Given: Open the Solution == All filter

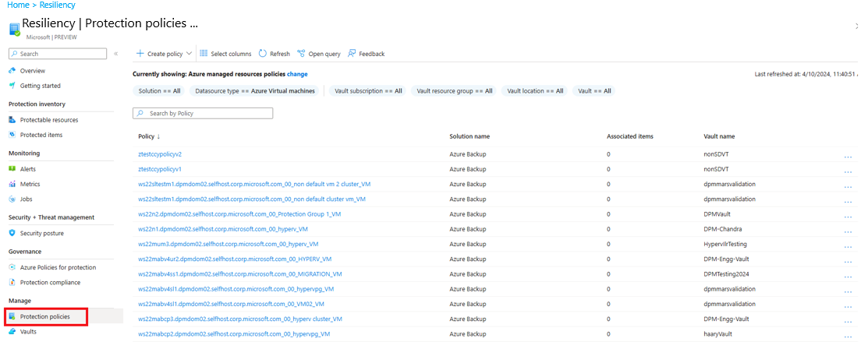Looking at the screenshot, I should pyautogui.click(x=159, y=90).
